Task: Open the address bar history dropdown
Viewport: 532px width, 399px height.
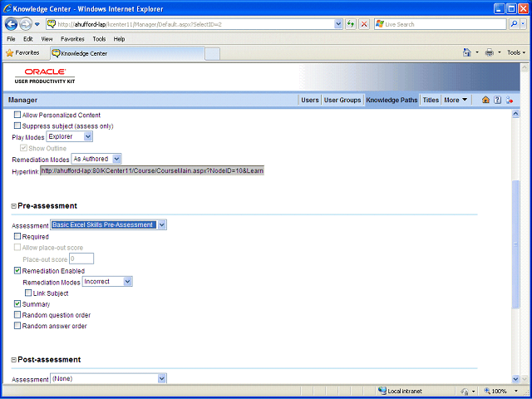Action: (x=338, y=24)
